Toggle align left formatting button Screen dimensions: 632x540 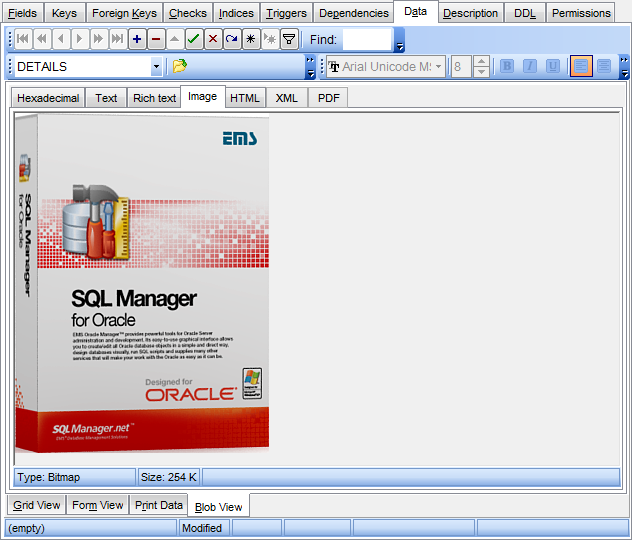581,67
